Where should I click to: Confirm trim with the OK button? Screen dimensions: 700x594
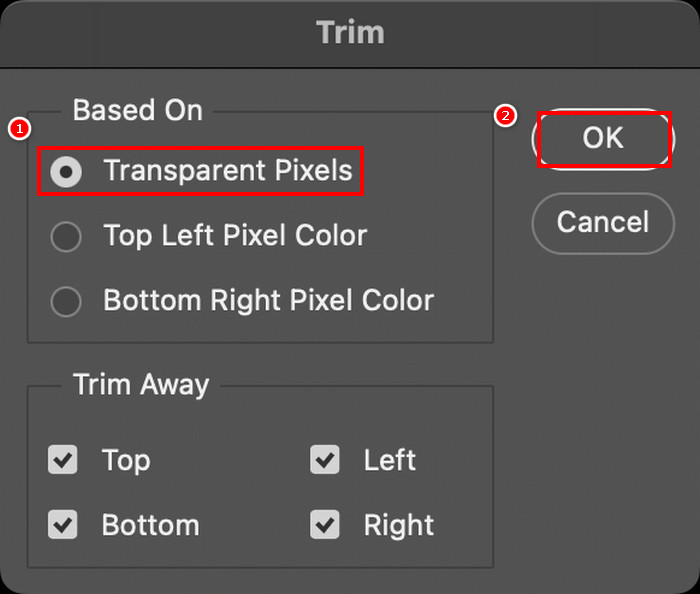pyautogui.click(x=603, y=139)
